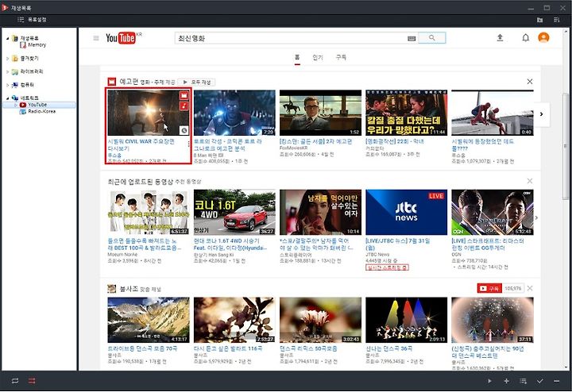Click the plus add icon in bottom bar
This screenshot has width=572, height=392.
(x=506, y=381)
